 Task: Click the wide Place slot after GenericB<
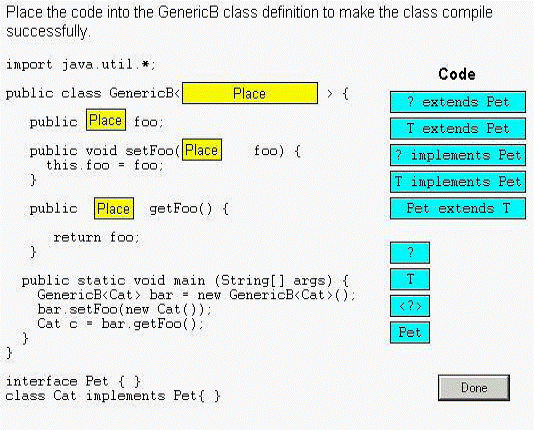click(250, 93)
